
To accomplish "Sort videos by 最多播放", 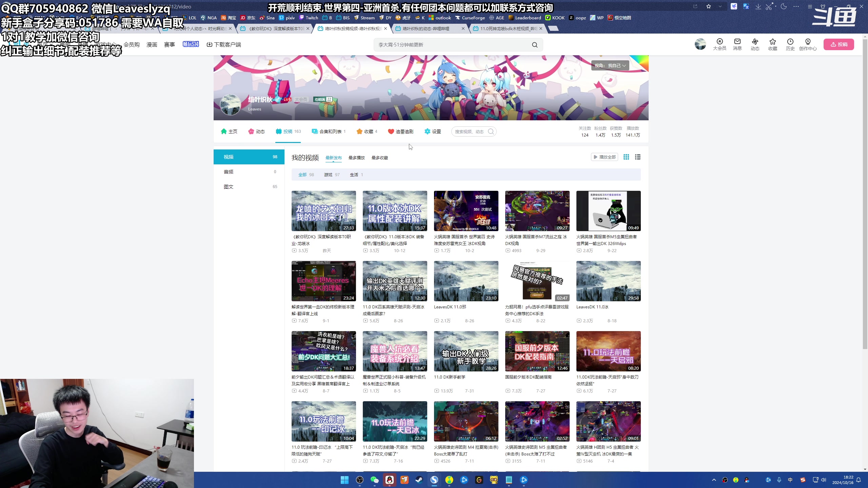I will pyautogui.click(x=357, y=158).
